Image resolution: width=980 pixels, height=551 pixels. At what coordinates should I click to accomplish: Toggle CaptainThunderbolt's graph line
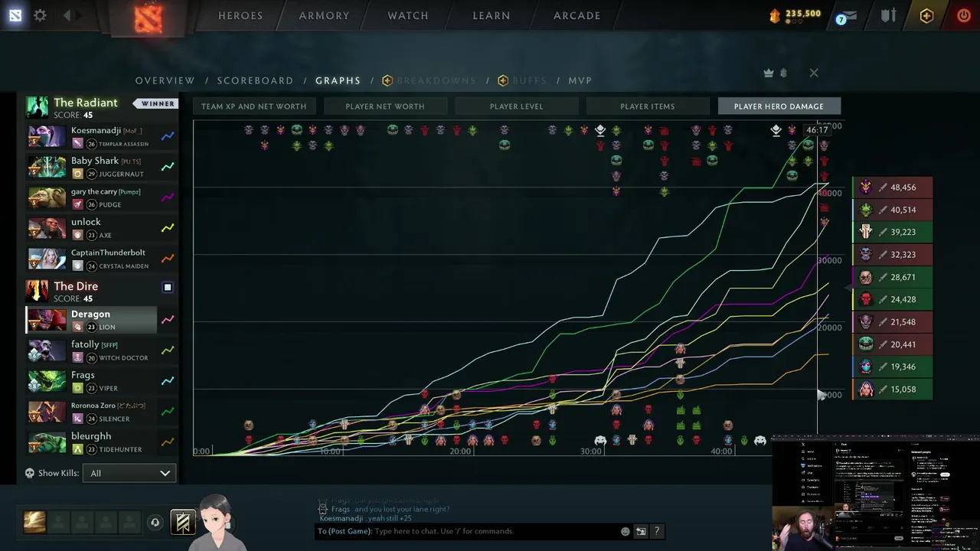pyautogui.click(x=168, y=258)
